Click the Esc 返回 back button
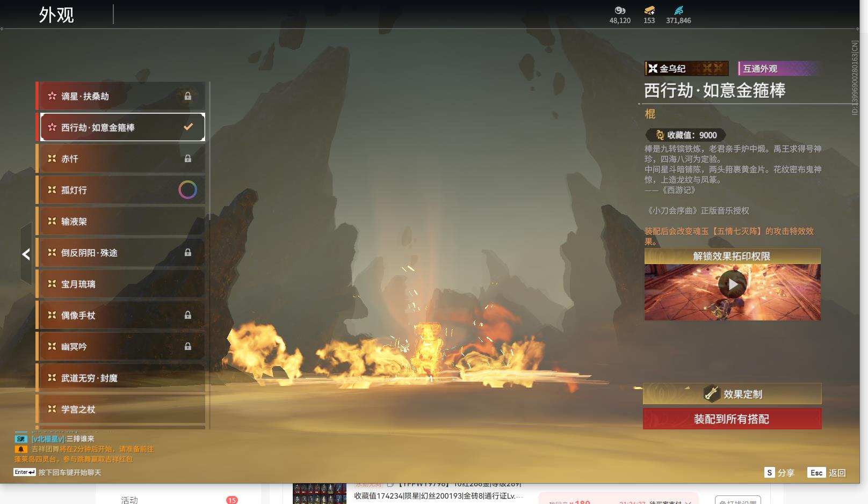Image resolution: width=868 pixels, height=504 pixels. point(827,472)
